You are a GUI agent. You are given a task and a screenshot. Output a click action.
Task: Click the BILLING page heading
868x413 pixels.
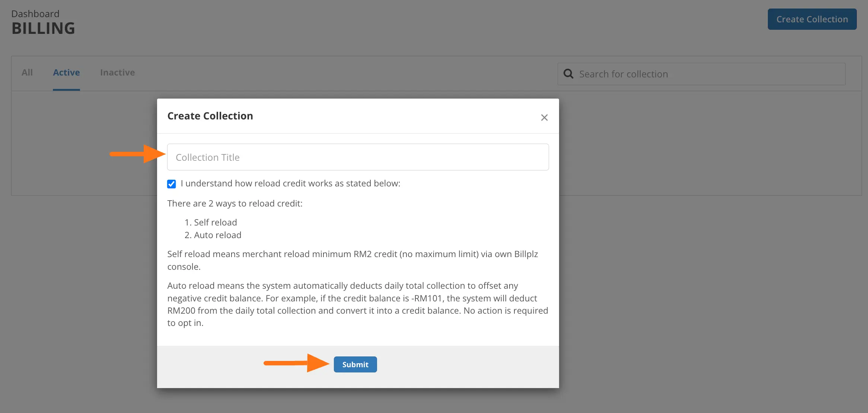pos(44,28)
